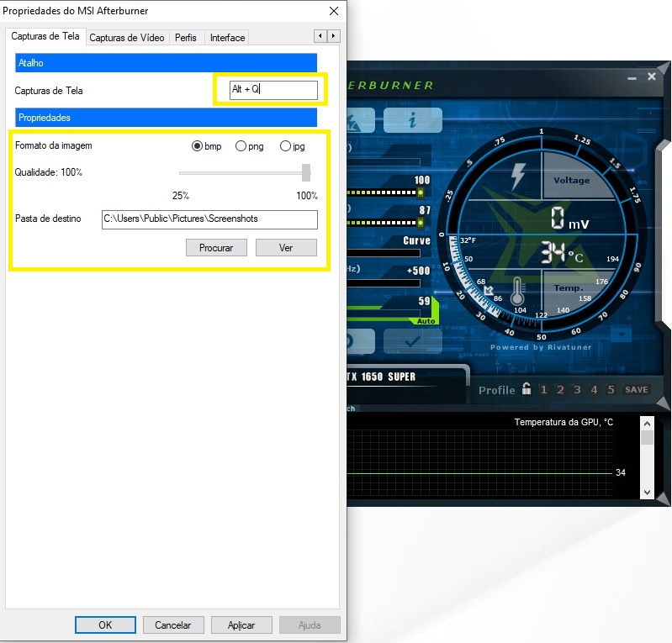Select Afterburner profile slot 5

pos(611,389)
